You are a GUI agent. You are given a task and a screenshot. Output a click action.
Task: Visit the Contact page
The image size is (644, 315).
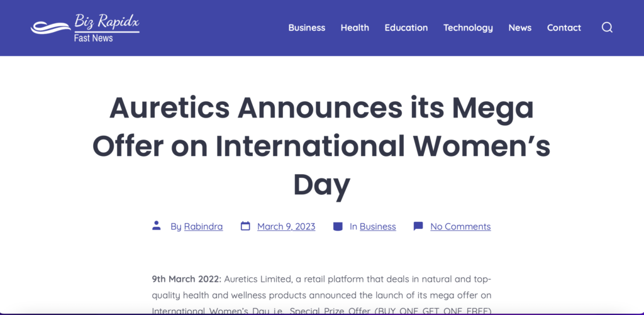pyautogui.click(x=564, y=28)
